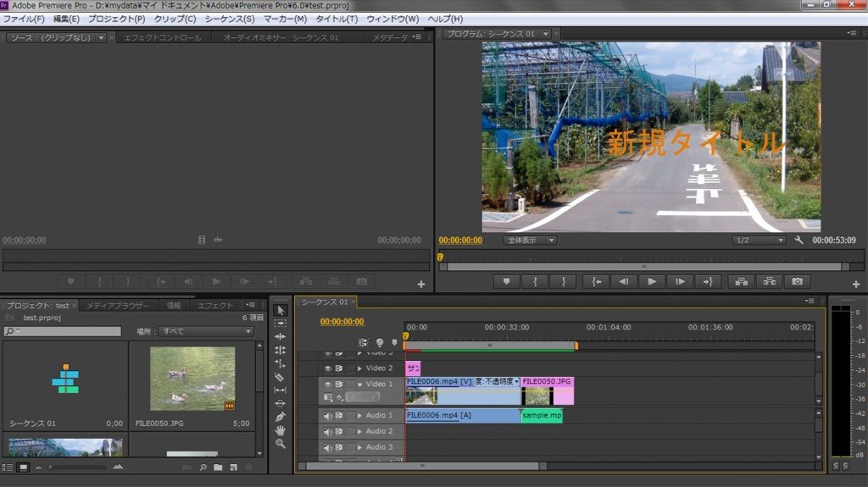Step forward one frame in Program monitor
The height and width of the screenshot is (487, 868).
[x=681, y=282]
